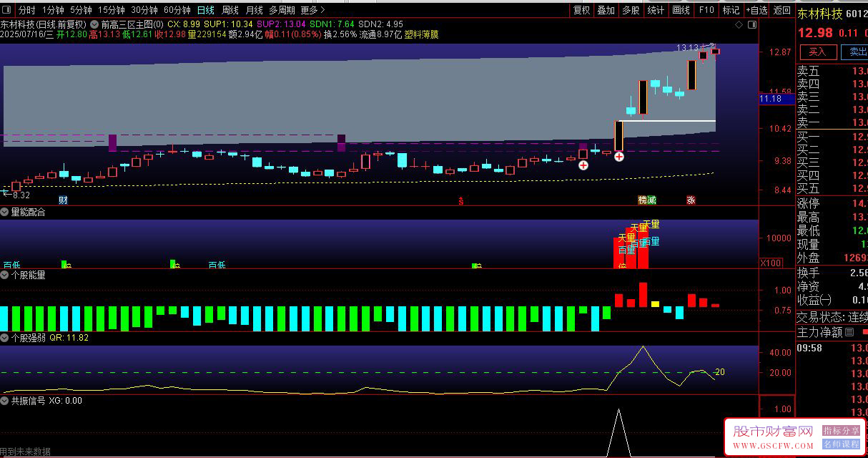The image size is (868, 458).
Task: Click the red $ marker on the chart
Action: [461, 200]
